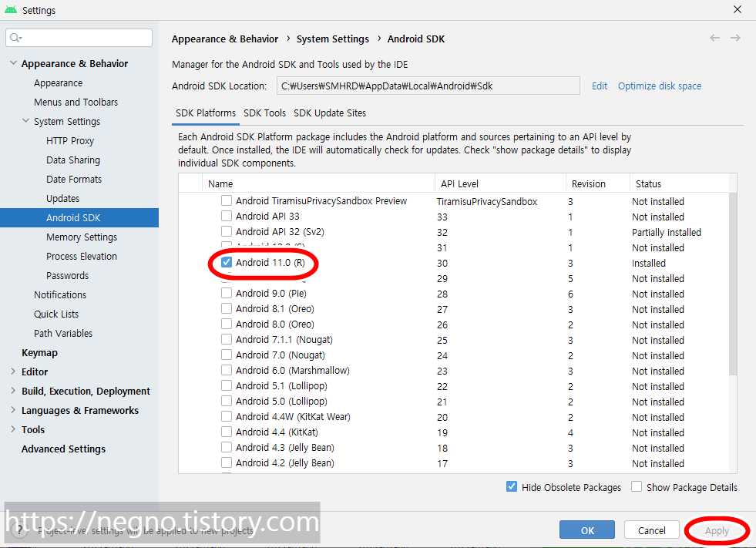The height and width of the screenshot is (548, 756).
Task: Check the Android 7.0 (Nougat) checkbox
Action: [226, 355]
